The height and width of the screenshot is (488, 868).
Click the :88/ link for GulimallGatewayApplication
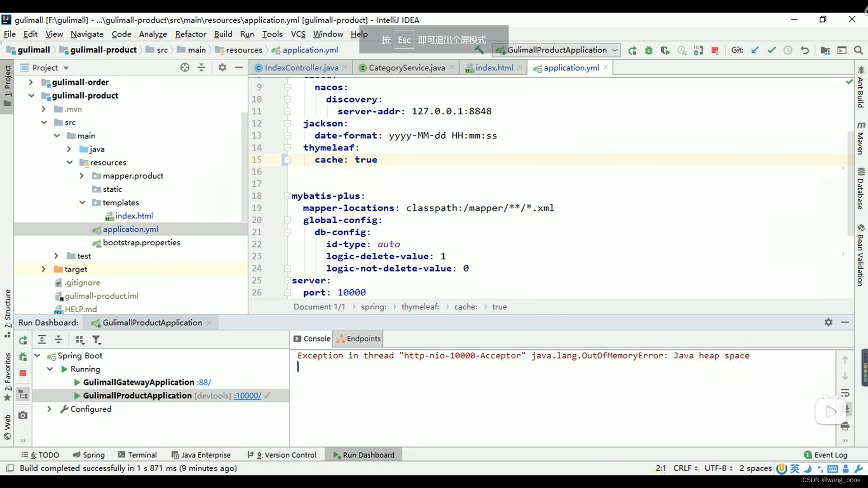coord(204,382)
